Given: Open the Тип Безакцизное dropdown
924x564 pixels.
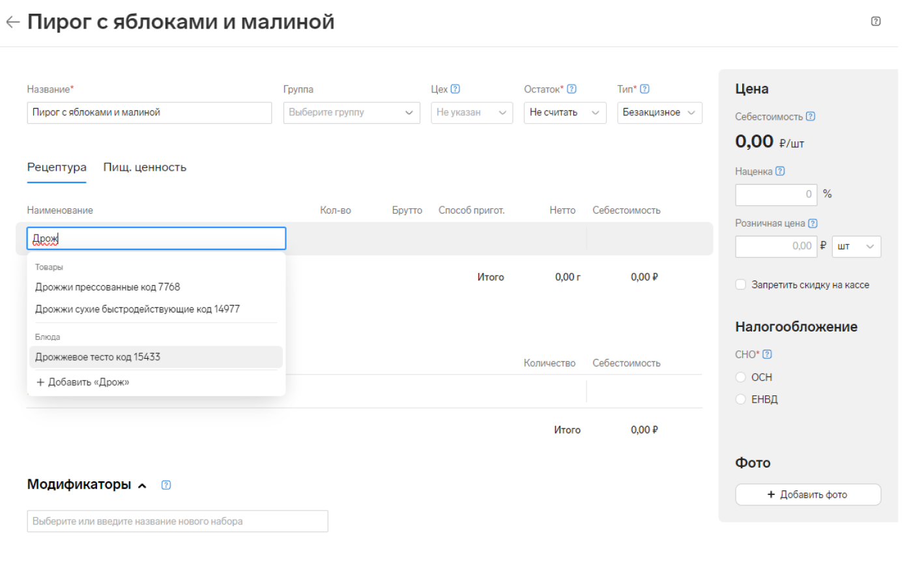Looking at the screenshot, I should click(659, 113).
